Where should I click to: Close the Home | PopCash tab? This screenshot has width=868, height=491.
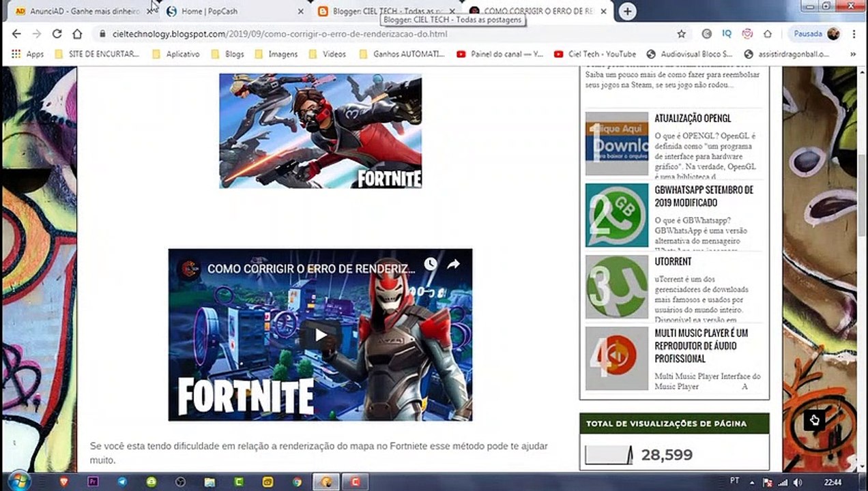coord(301,12)
